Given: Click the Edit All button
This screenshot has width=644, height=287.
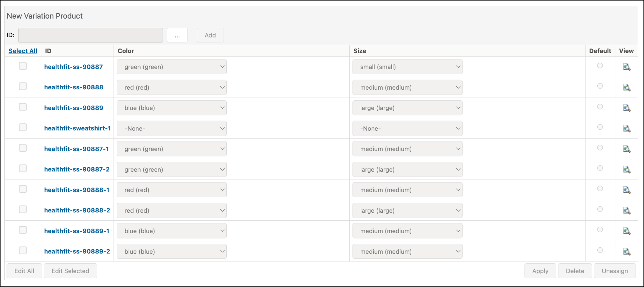Looking at the screenshot, I should 24,271.
